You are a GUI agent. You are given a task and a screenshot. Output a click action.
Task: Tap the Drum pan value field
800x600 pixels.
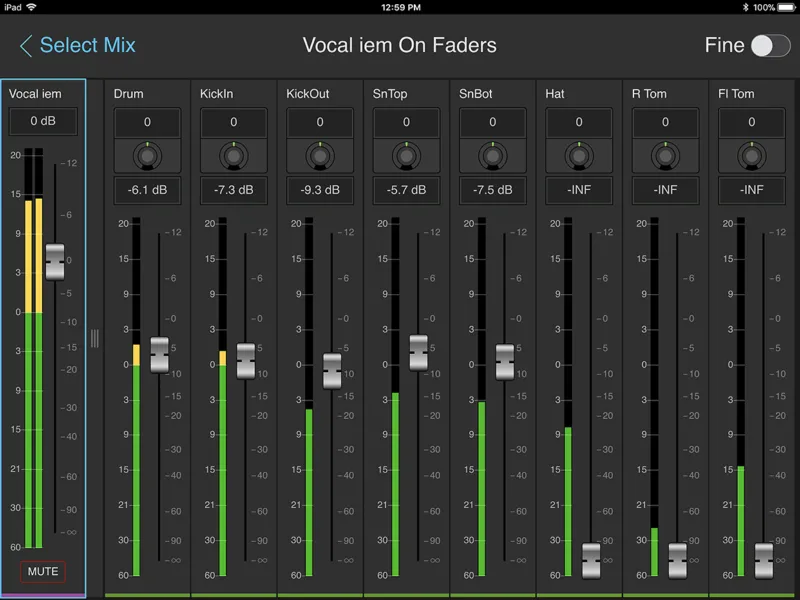point(147,122)
